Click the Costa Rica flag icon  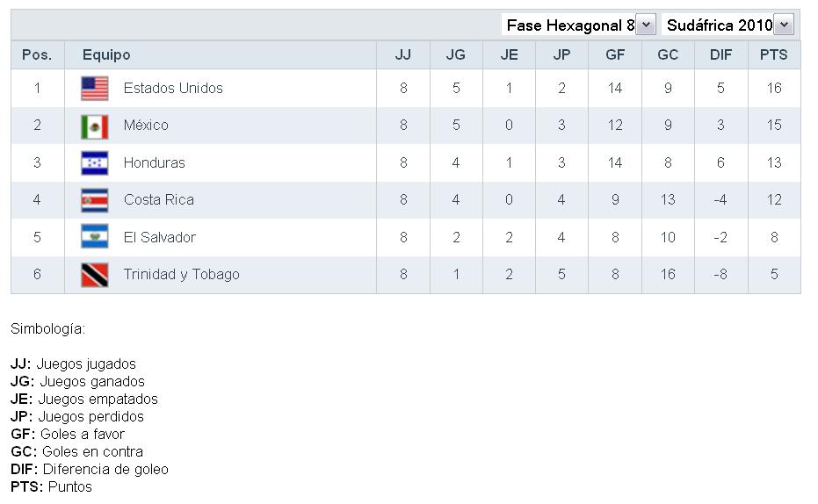pyautogui.click(x=95, y=200)
